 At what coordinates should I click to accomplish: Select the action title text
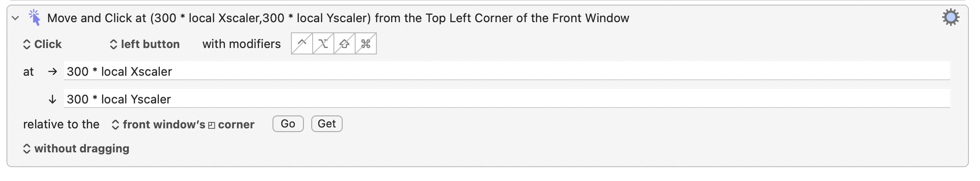coord(338,18)
